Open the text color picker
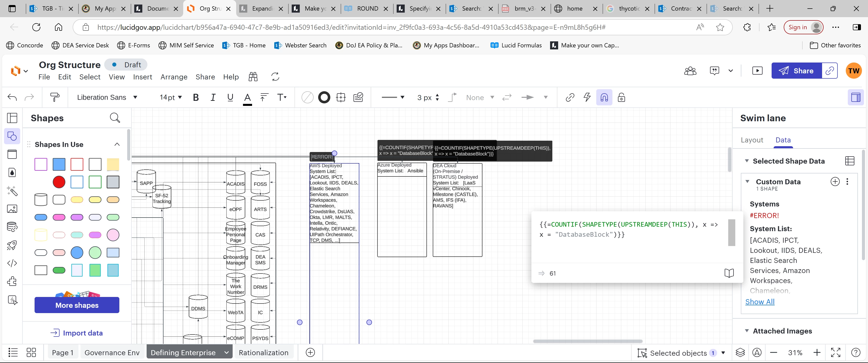 [247, 99]
